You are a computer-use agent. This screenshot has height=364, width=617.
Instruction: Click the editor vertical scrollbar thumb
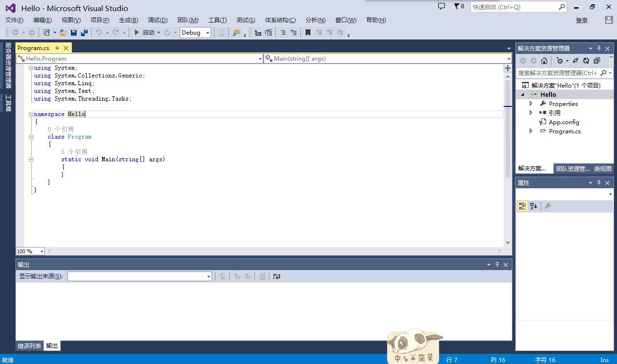click(x=508, y=129)
